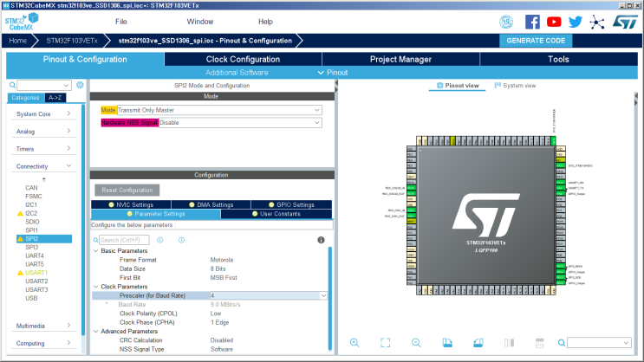Viewport: 644px width, 362px height.
Task: Open DMA Settings tab
Action: 211,204
